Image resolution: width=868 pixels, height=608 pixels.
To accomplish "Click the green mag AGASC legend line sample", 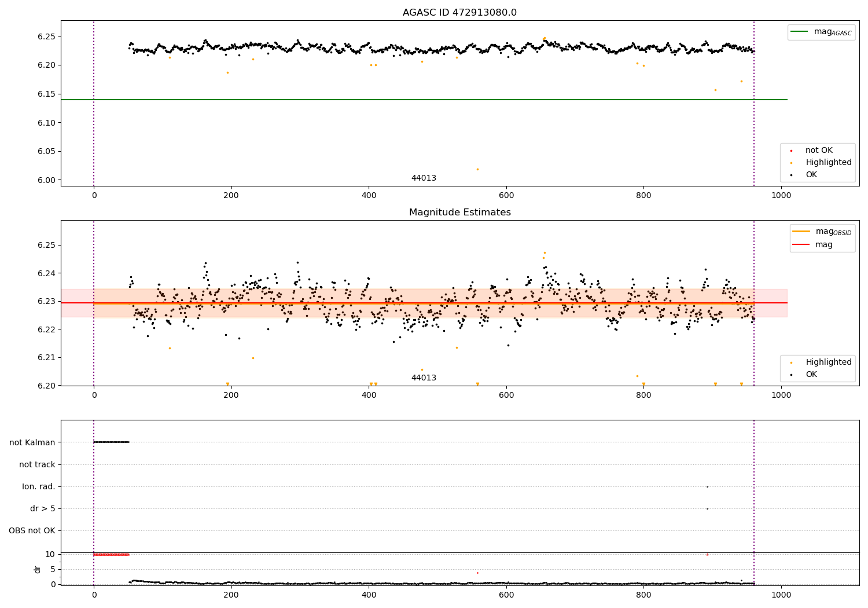I will pyautogui.click(x=800, y=32).
